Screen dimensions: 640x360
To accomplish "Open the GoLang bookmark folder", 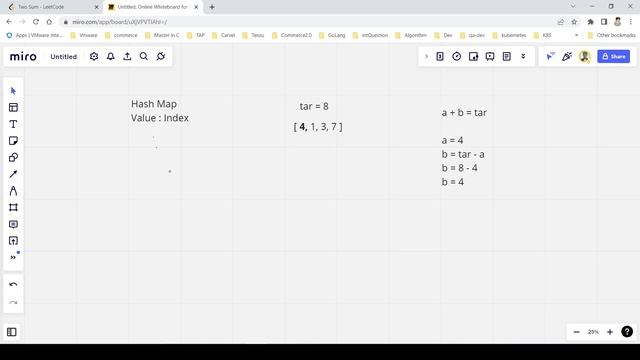I will coord(332,35).
